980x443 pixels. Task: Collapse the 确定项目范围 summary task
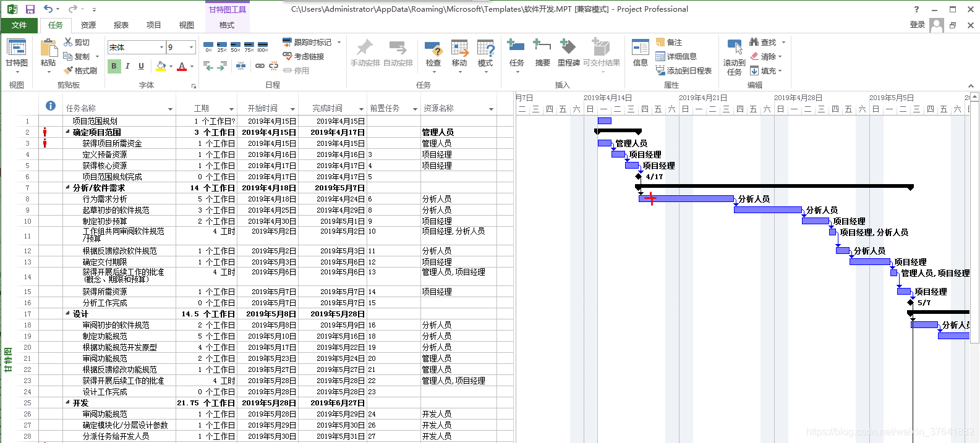68,132
